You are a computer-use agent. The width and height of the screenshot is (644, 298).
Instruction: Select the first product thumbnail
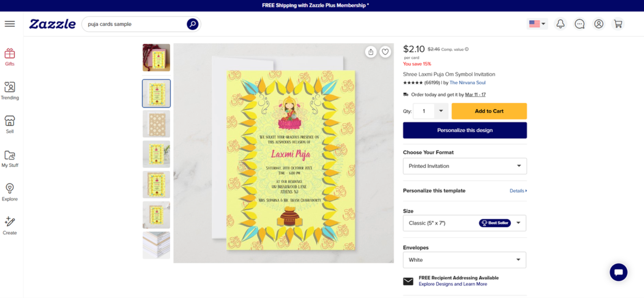(156, 58)
